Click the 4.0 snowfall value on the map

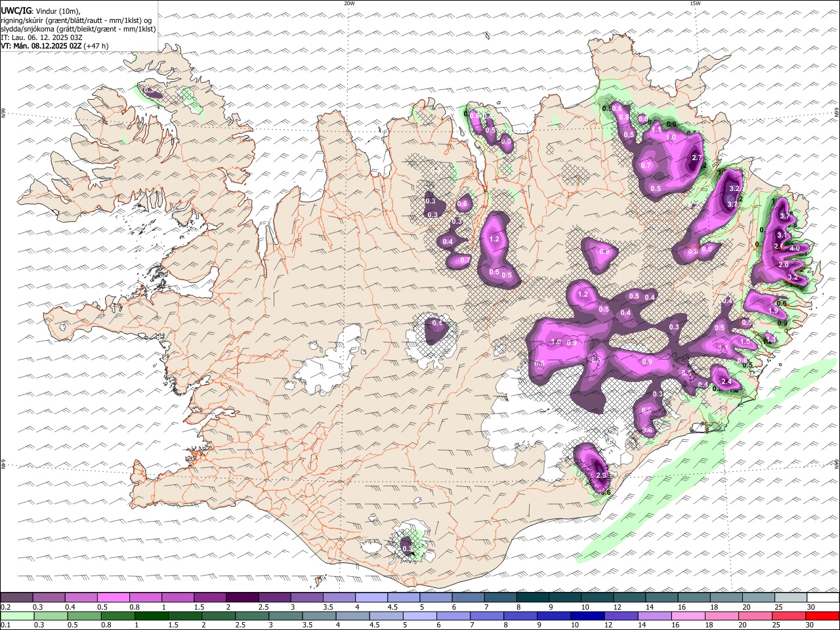[795, 249]
